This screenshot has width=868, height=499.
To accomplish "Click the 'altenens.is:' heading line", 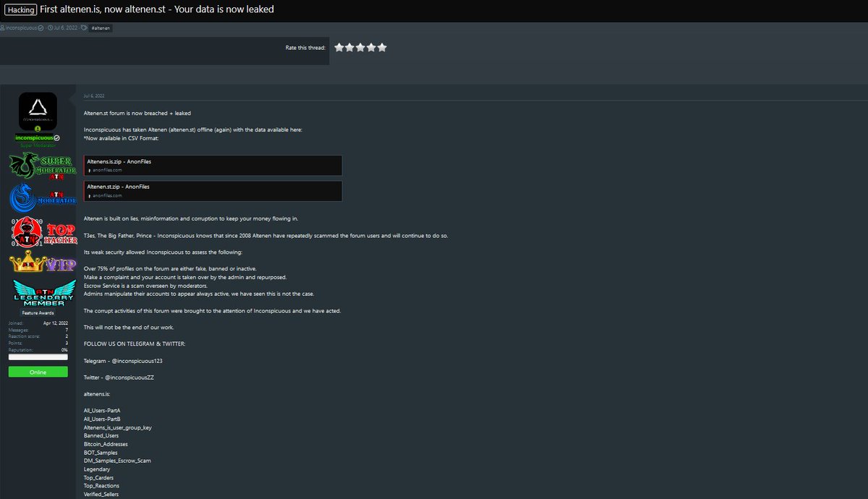I will tap(96, 394).
